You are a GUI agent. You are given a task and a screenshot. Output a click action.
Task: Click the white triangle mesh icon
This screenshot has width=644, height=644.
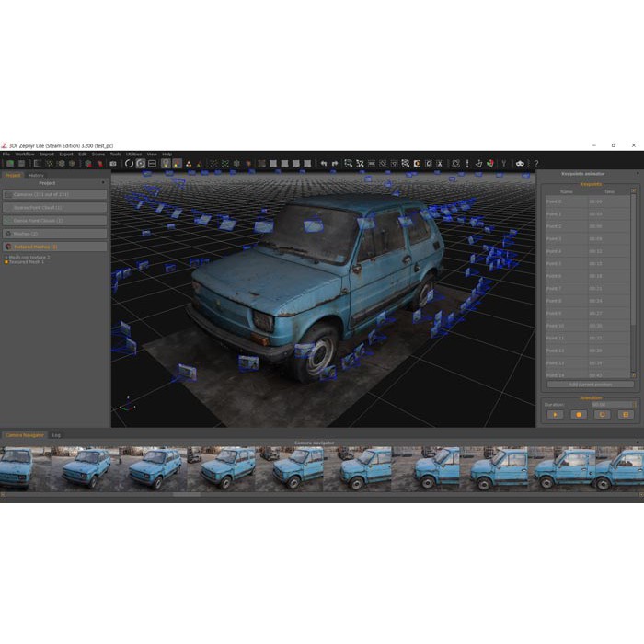pyautogui.click(x=189, y=164)
